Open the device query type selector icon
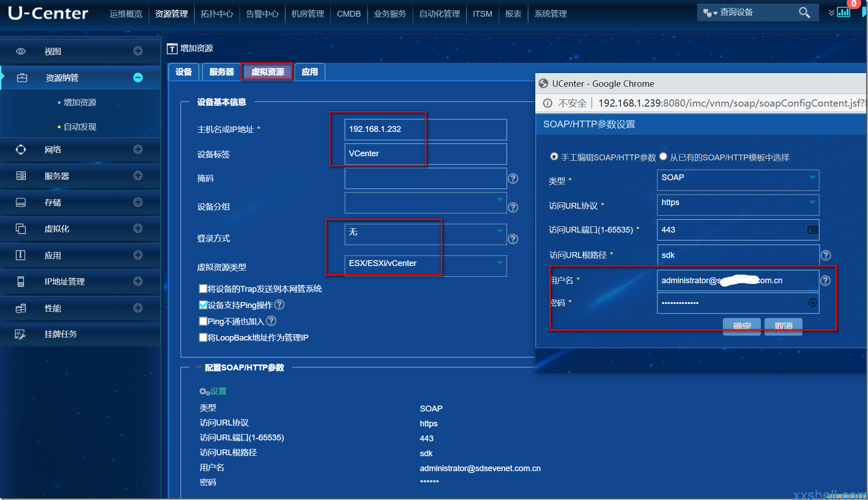Screen dimensions: 868x500 (x=710, y=13)
